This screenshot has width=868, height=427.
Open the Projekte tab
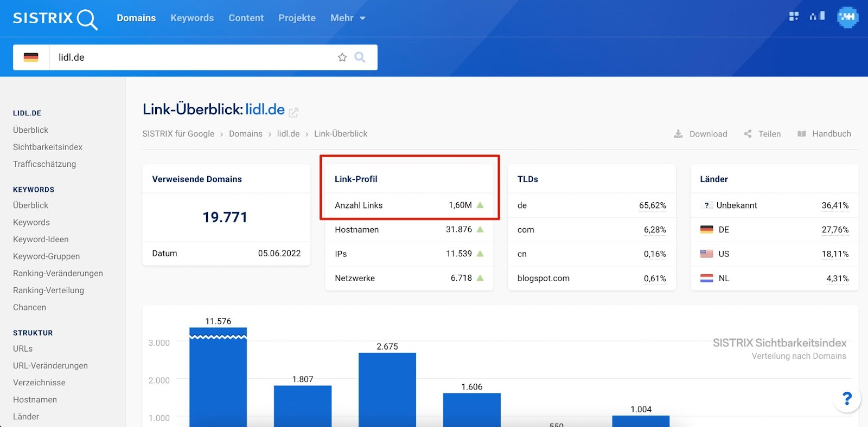pos(297,18)
